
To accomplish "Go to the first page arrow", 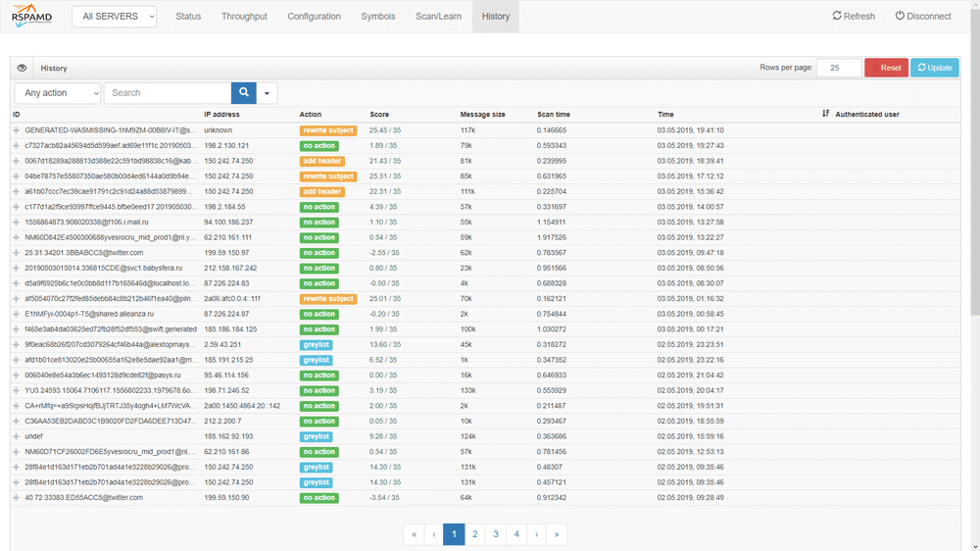I will pyautogui.click(x=414, y=534).
